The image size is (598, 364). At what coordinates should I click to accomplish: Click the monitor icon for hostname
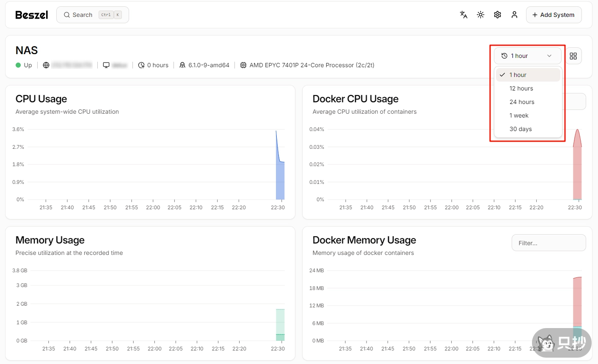(106, 65)
